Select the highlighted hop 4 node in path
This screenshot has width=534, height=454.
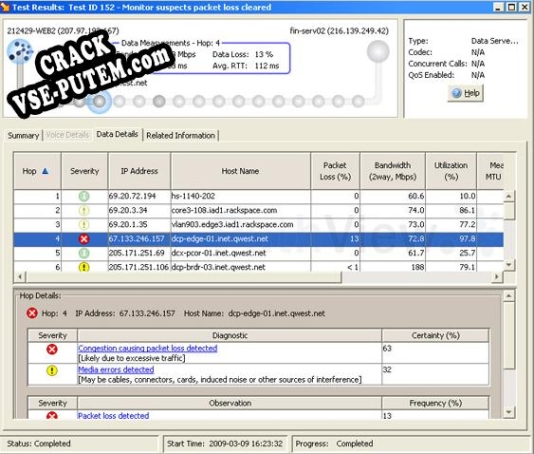click(x=99, y=101)
